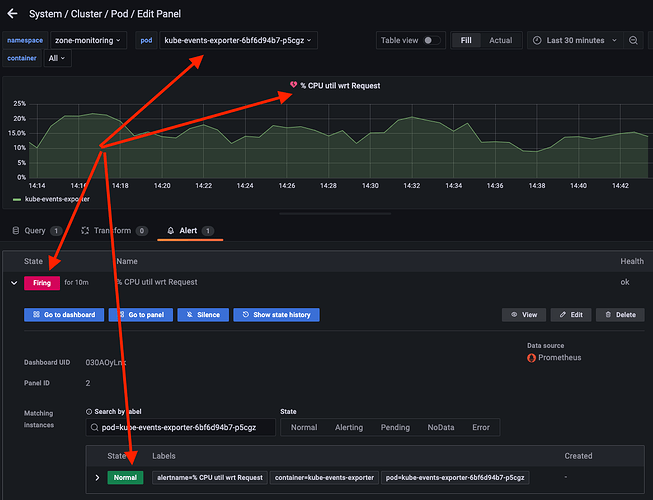Click the Go to dashboard button

(x=64, y=315)
